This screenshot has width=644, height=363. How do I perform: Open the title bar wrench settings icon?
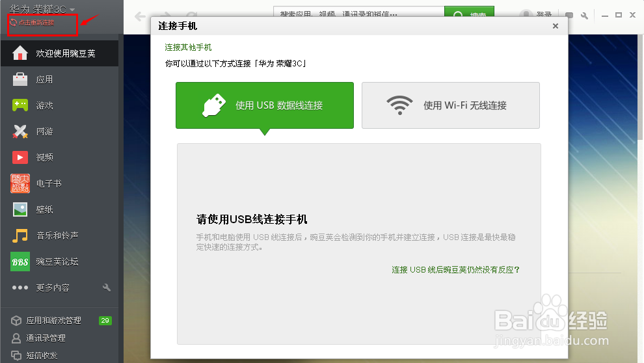[584, 16]
